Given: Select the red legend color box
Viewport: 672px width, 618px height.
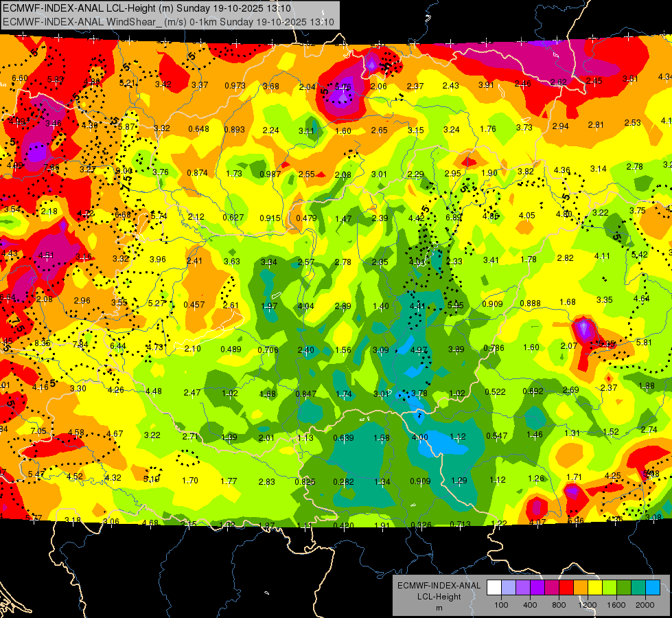Looking at the screenshot, I should click(566, 588).
